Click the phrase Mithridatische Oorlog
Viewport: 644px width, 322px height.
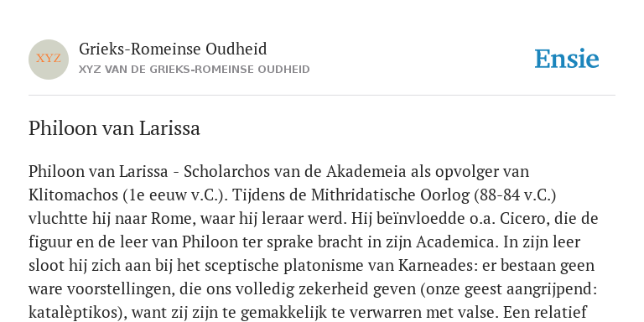[390, 195]
